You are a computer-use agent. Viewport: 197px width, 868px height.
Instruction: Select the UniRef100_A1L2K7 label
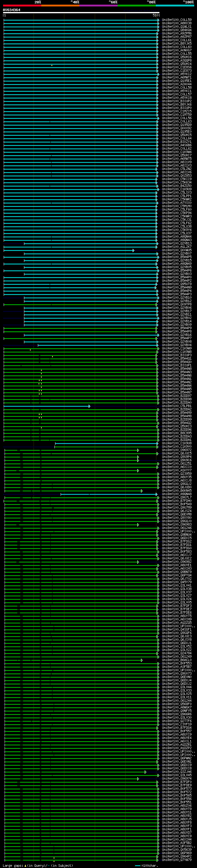click(x=177, y=247)
